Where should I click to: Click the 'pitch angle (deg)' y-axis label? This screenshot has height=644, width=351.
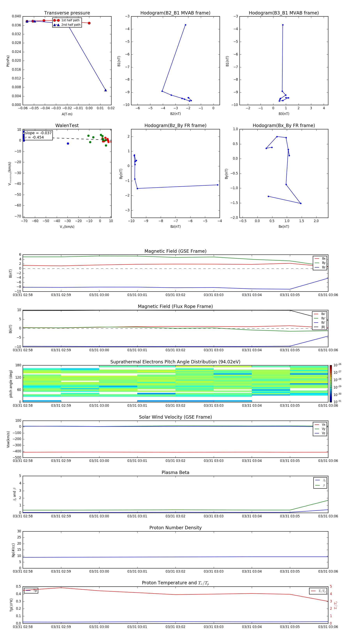[x=11, y=384]
